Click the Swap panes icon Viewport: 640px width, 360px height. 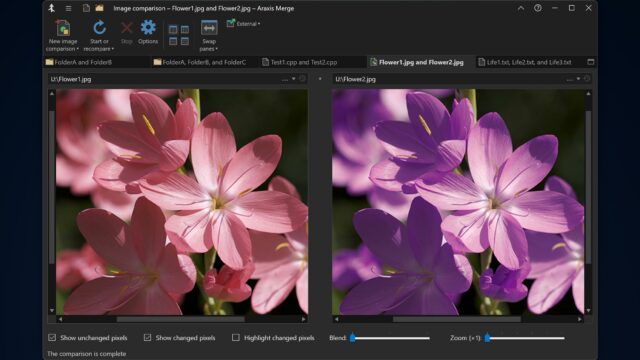tap(209, 28)
